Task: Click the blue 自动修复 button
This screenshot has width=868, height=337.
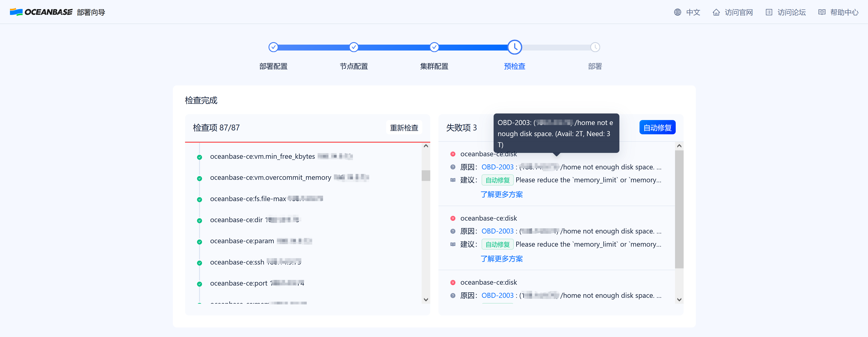Action: pyautogui.click(x=657, y=128)
